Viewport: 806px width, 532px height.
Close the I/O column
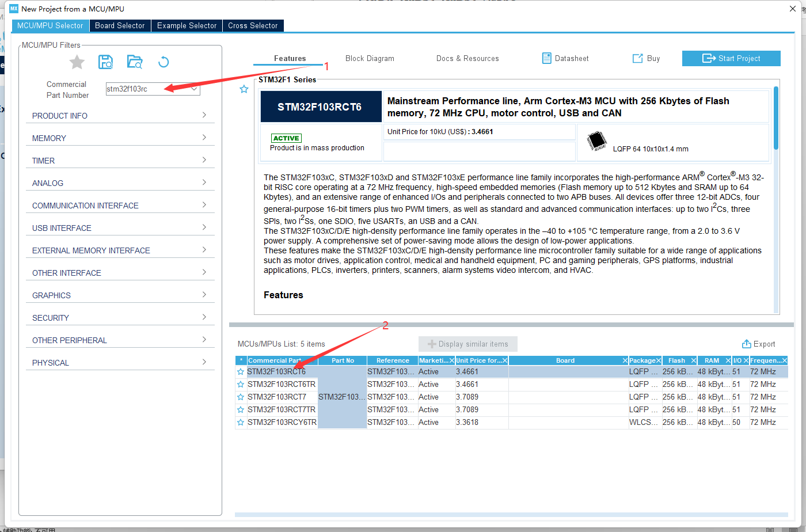[x=746, y=360]
